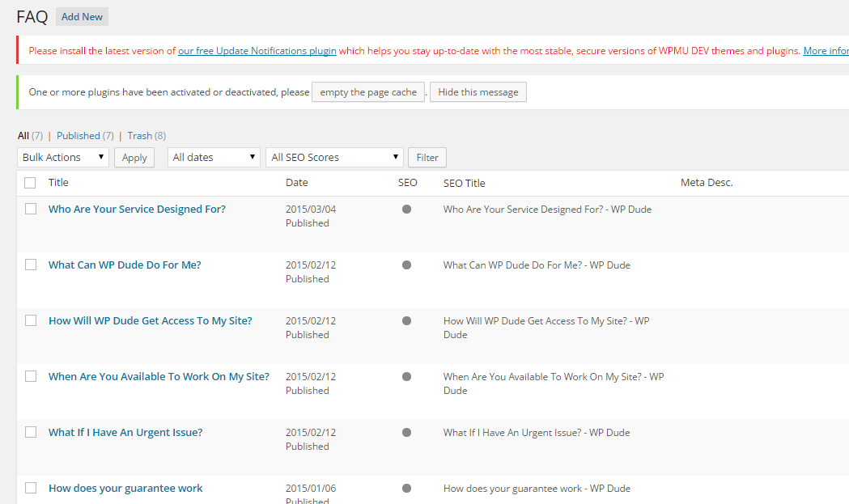This screenshot has height=504, width=849.
Task: Toggle the select-all checkbox in table header
Action: pyautogui.click(x=30, y=183)
